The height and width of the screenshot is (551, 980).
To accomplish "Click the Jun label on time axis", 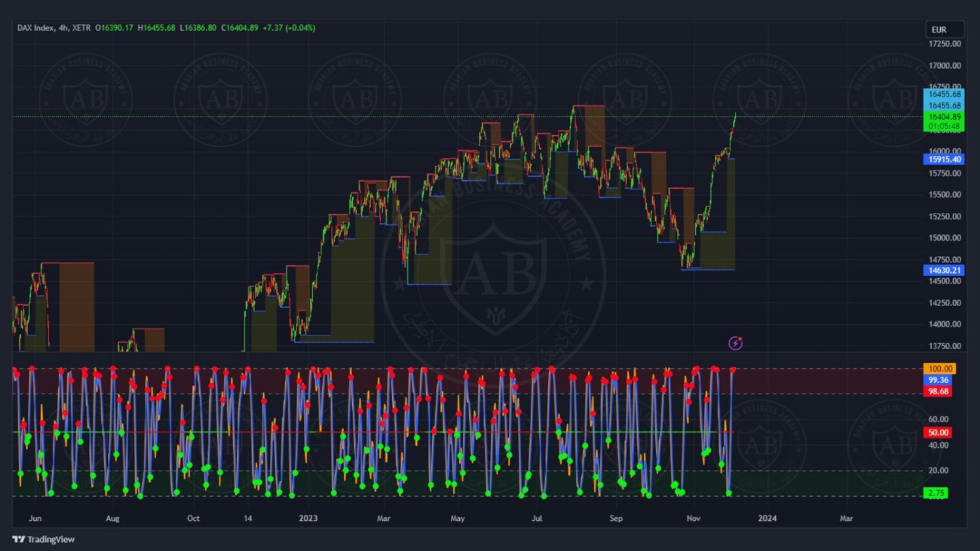I will pyautogui.click(x=35, y=518).
